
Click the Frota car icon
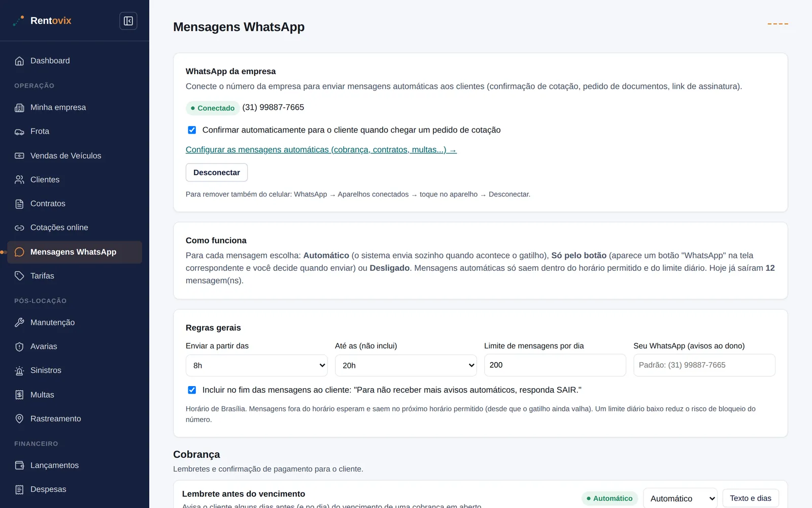point(19,132)
